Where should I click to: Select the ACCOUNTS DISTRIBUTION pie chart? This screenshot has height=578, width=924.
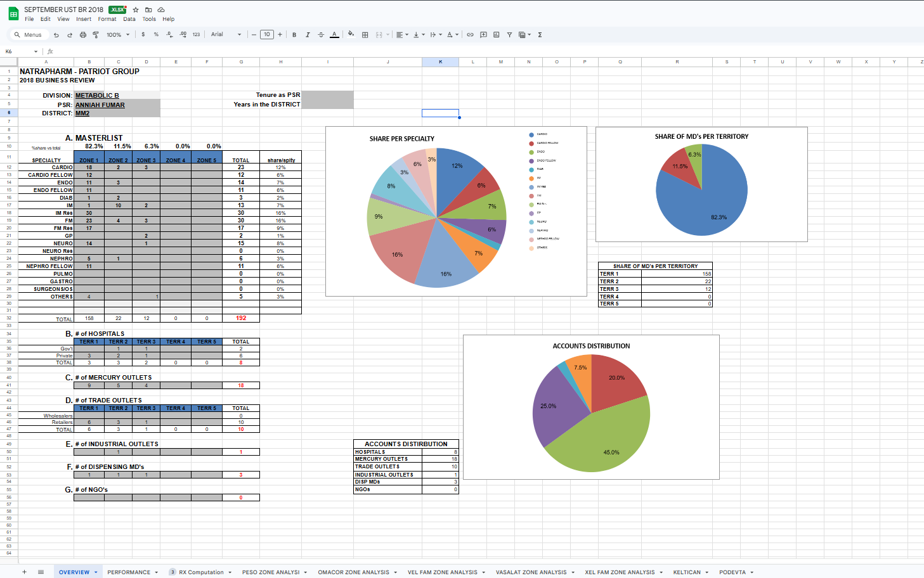point(591,407)
